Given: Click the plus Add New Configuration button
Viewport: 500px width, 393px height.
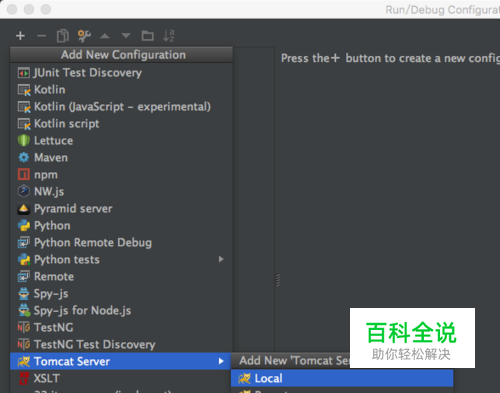Looking at the screenshot, I should tap(20, 35).
